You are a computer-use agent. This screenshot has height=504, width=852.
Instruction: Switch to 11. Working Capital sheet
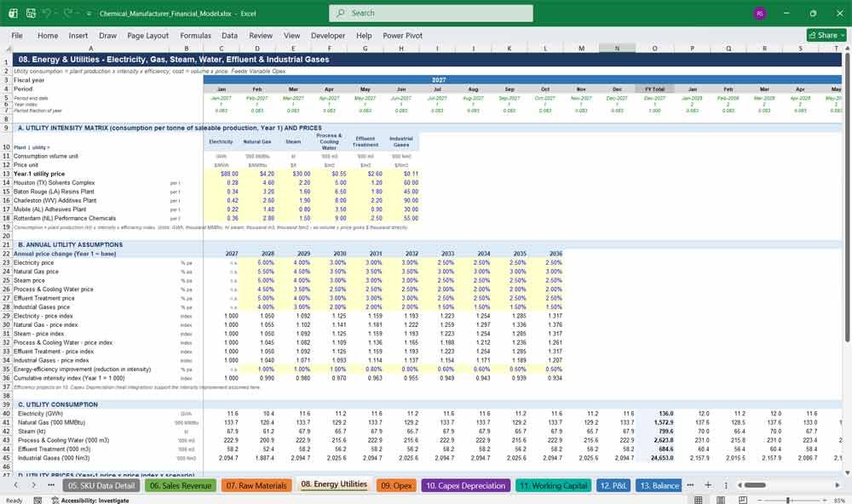[554, 485]
